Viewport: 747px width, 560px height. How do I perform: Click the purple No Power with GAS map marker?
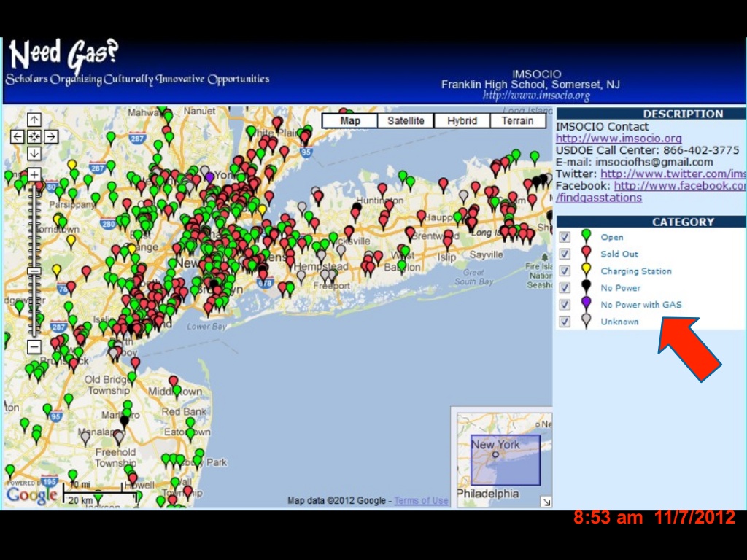[209, 179]
